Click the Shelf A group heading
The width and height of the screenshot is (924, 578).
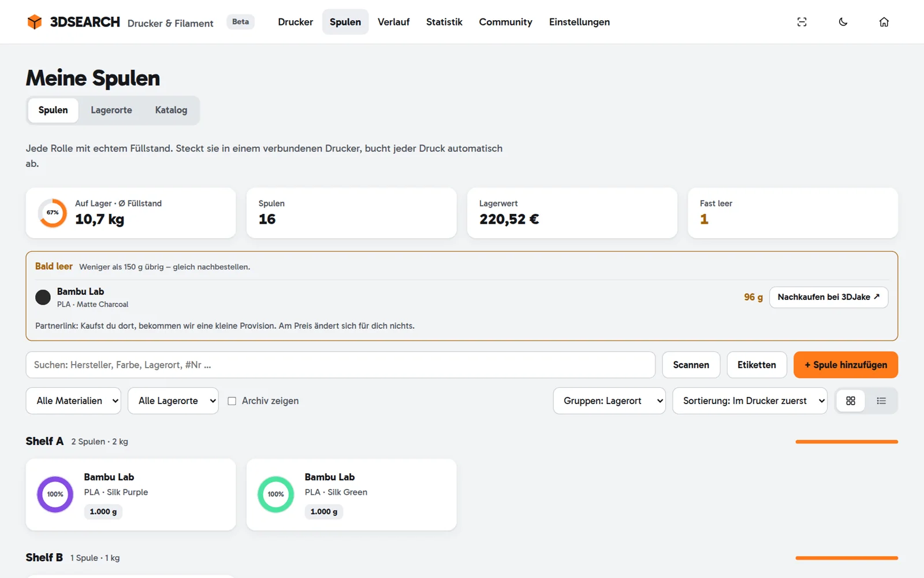pos(44,441)
